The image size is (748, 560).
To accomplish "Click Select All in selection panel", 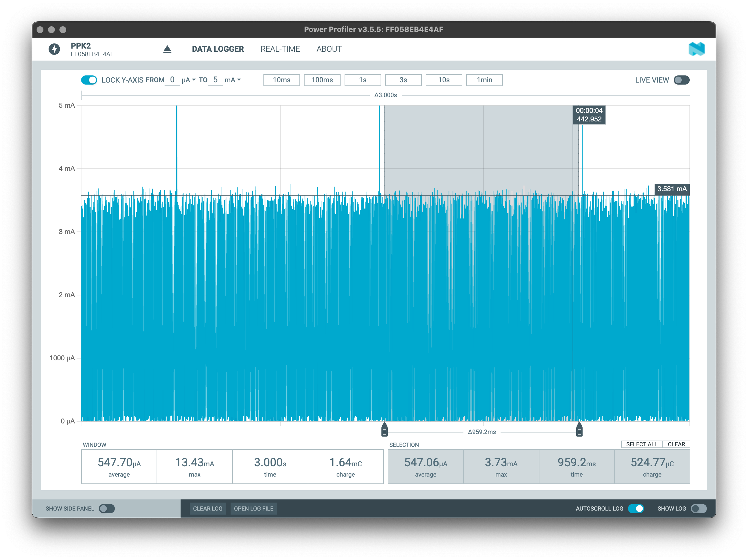I will [641, 444].
